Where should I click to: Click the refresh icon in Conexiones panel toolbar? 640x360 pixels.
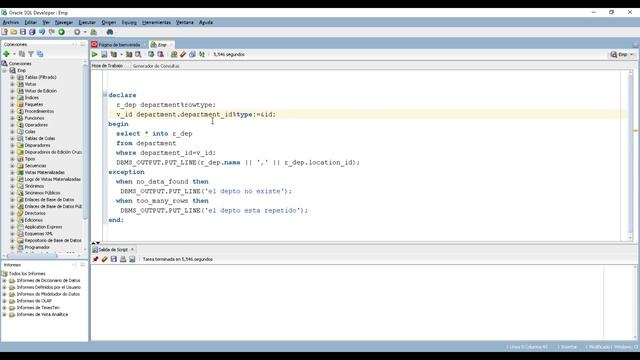22,54
